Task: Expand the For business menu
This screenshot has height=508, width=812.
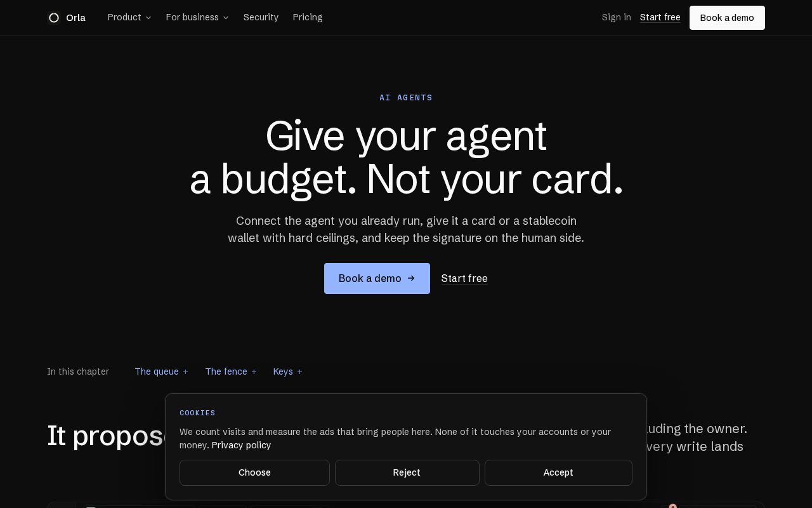Action: click(x=197, y=17)
